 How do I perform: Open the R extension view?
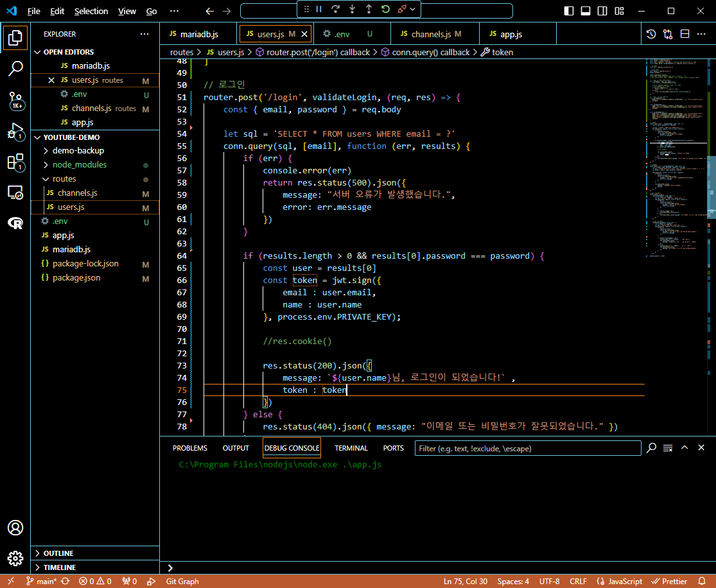[x=15, y=223]
